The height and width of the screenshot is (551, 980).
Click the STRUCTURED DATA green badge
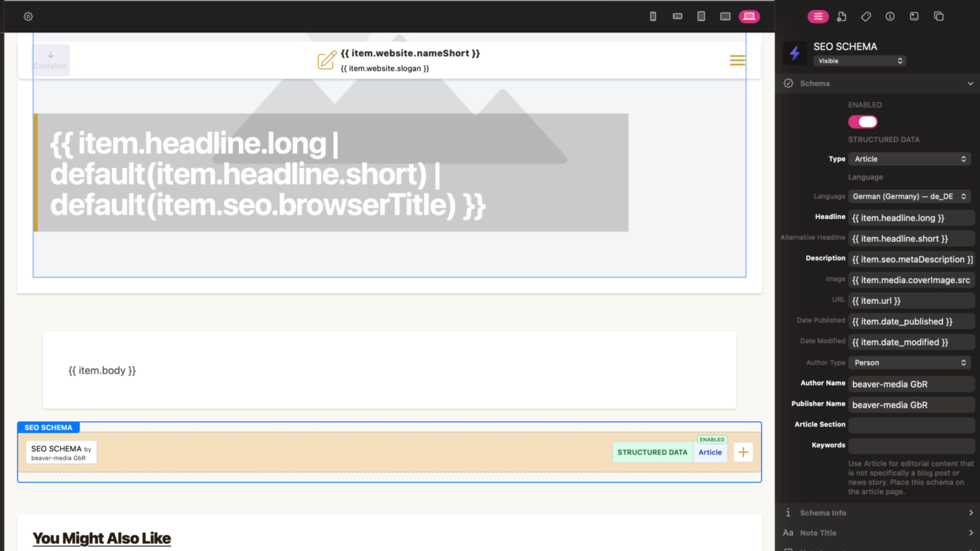tap(653, 452)
